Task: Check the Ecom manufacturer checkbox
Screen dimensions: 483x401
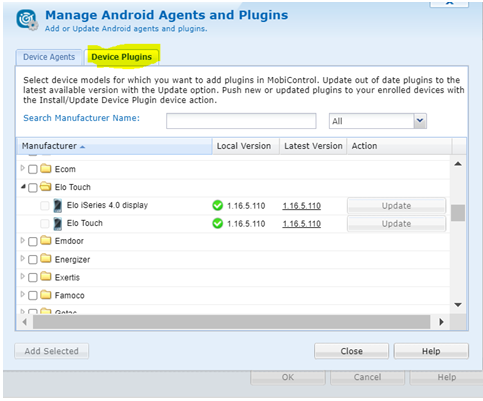Action: click(x=33, y=170)
